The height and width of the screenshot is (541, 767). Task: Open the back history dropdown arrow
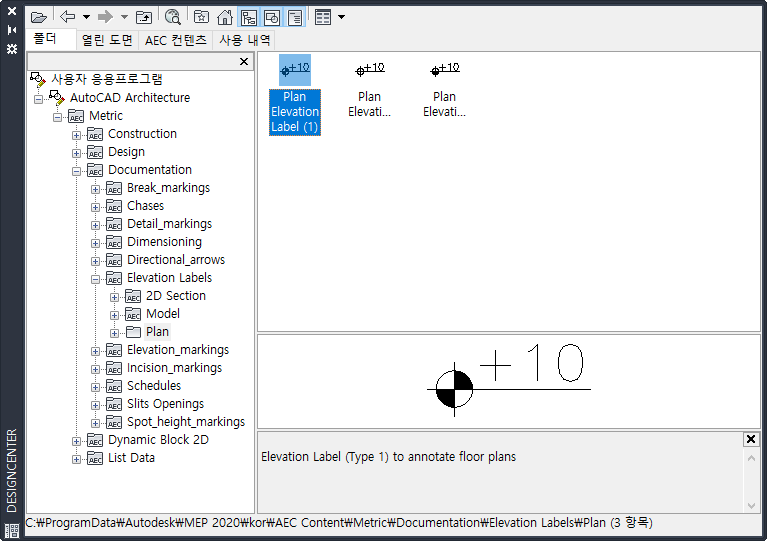click(86, 17)
